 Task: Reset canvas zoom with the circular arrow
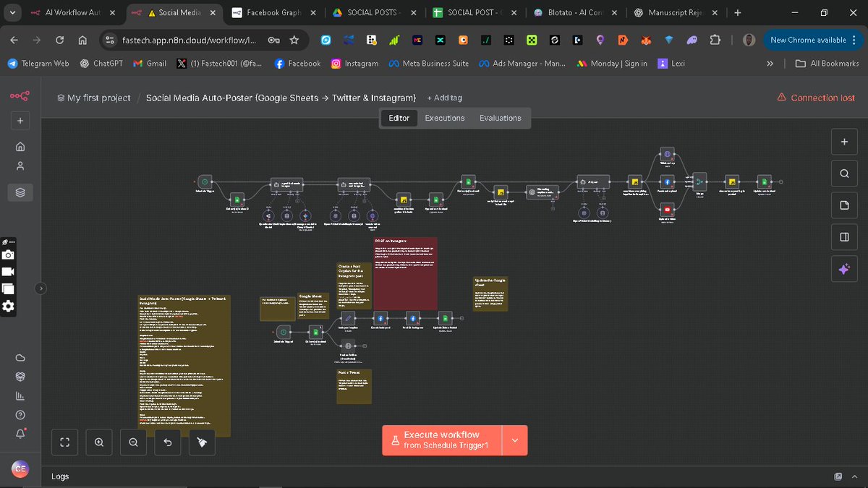[168, 442]
